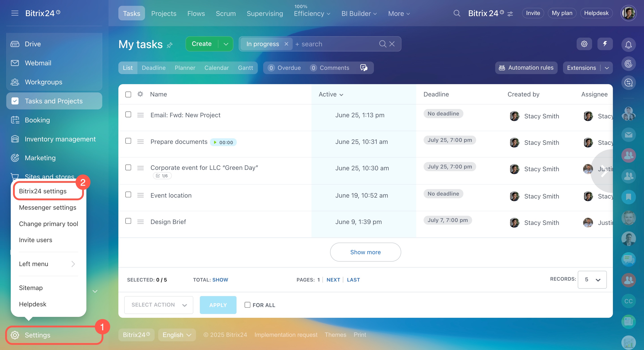Screen dimensions: 644x350
Task: Check the Event location task
Action: (128, 194)
